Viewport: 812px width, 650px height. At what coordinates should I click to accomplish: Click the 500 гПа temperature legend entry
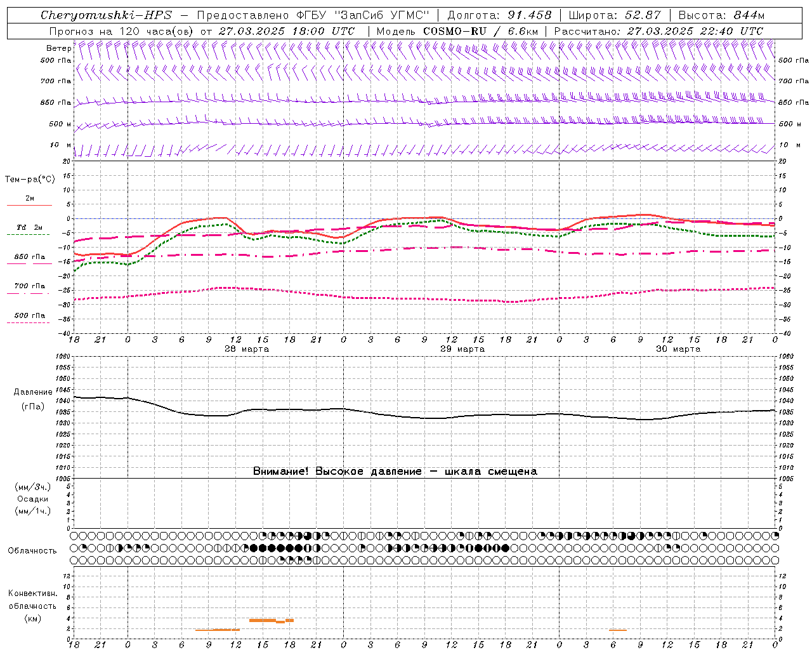30,315
